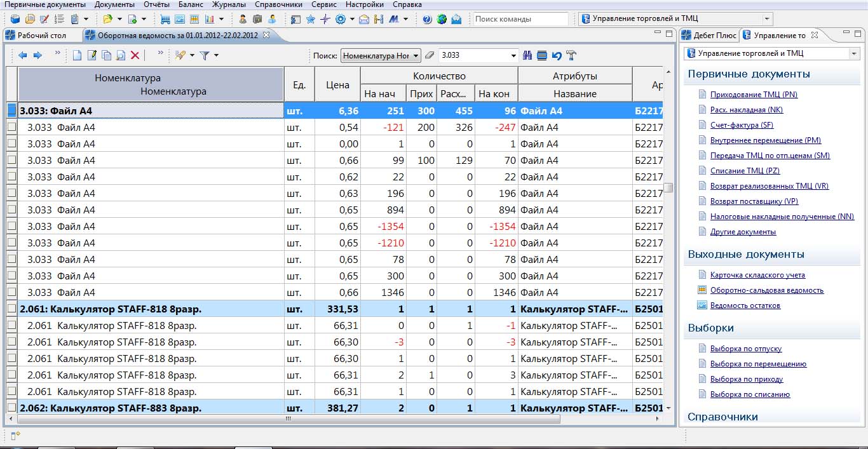Image resolution: width=868 pixels, height=449 pixels.
Task: Click the table vertical scrollbar thumb
Action: pos(668,187)
